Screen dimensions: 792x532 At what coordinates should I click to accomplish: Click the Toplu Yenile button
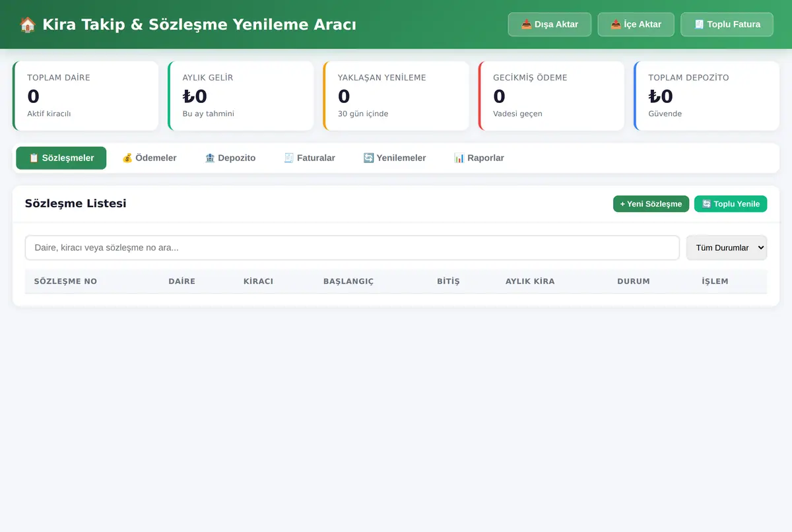click(x=731, y=204)
